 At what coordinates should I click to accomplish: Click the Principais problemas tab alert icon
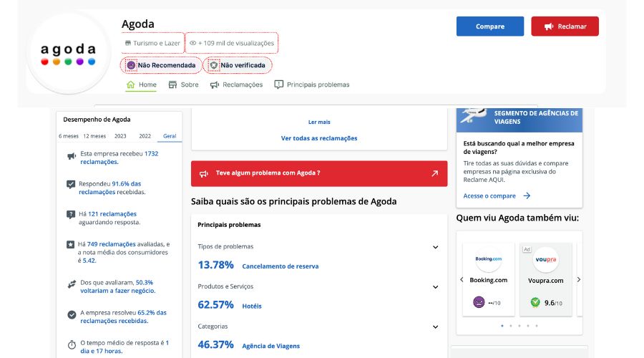[279, 84]
